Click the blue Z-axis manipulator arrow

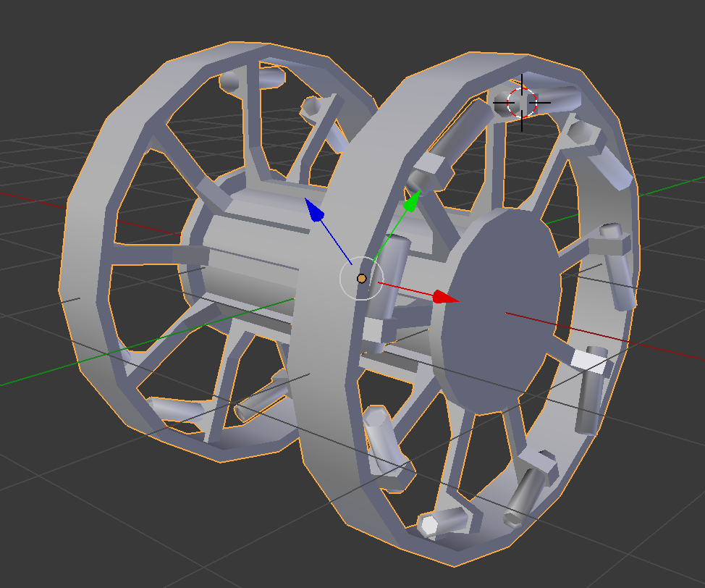pyautogui.click(x=314, y=209)
